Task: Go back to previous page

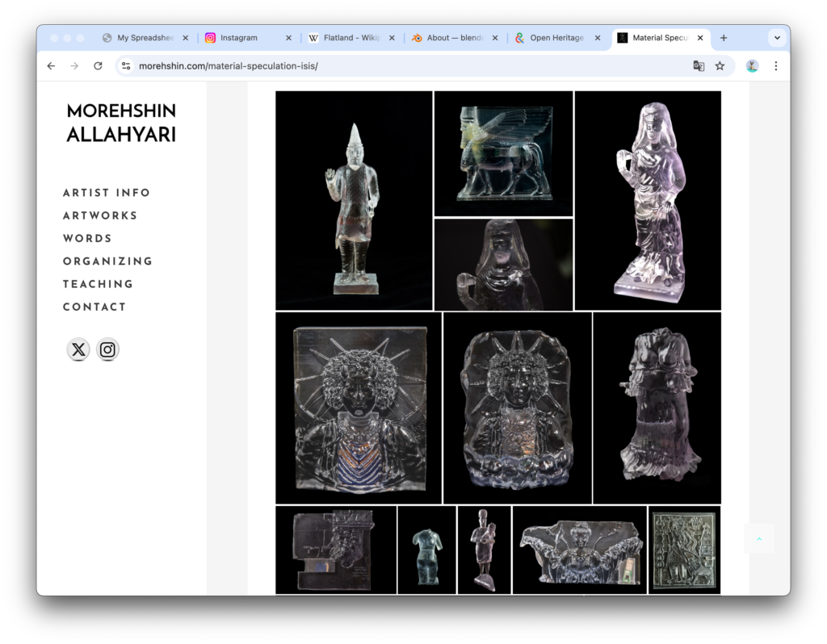Action: (x=51, y=66)
